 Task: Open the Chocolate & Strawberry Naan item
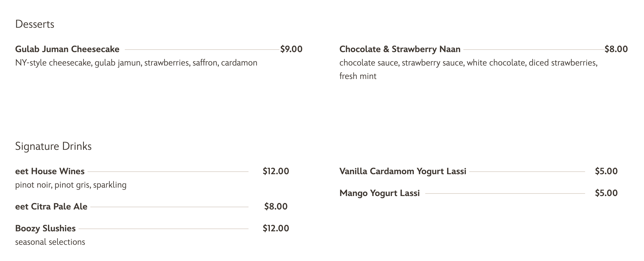pyautogui.click(x=400, y=49)
